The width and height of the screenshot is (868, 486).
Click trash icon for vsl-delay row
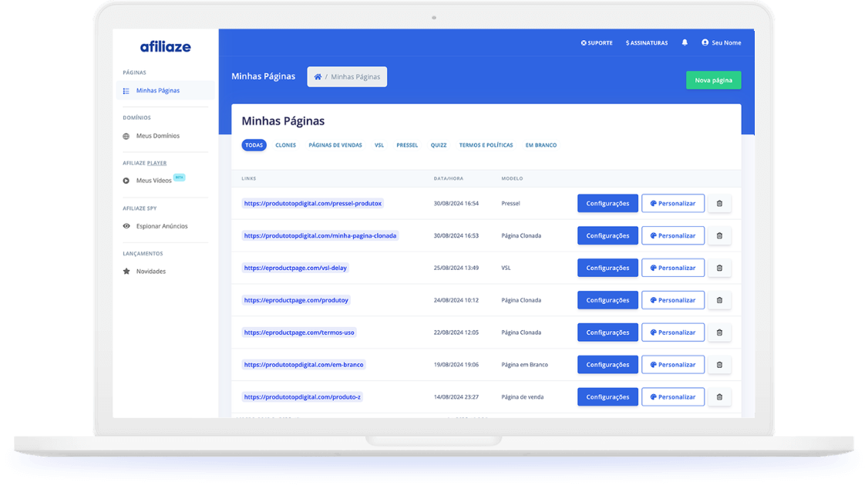pos(719,268)
